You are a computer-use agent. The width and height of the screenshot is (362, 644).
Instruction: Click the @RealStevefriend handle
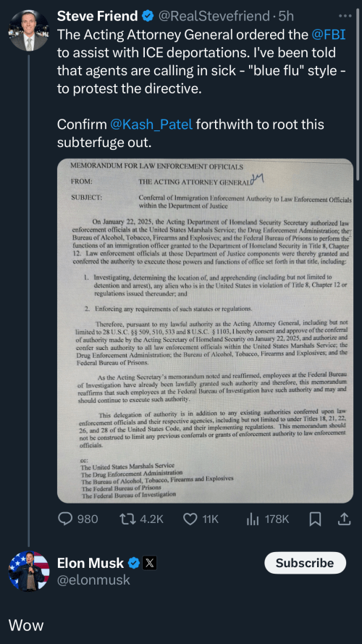click(x=214, y=17)
